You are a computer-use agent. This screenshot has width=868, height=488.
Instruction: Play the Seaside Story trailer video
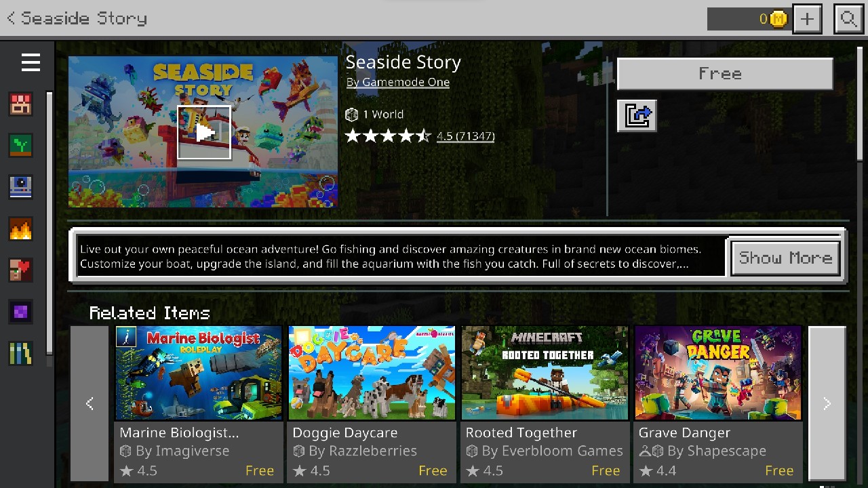click(x=204, y=132)
